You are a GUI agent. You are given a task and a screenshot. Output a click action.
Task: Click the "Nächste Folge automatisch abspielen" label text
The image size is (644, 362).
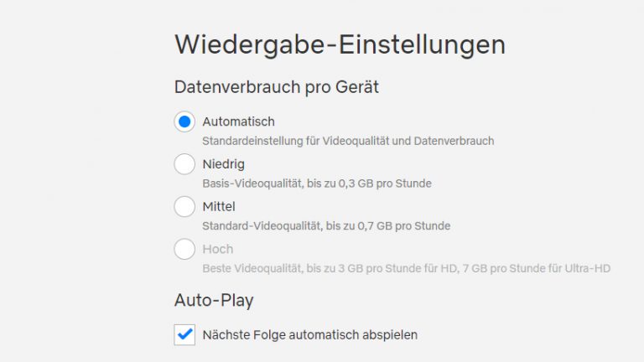point(309,334)
